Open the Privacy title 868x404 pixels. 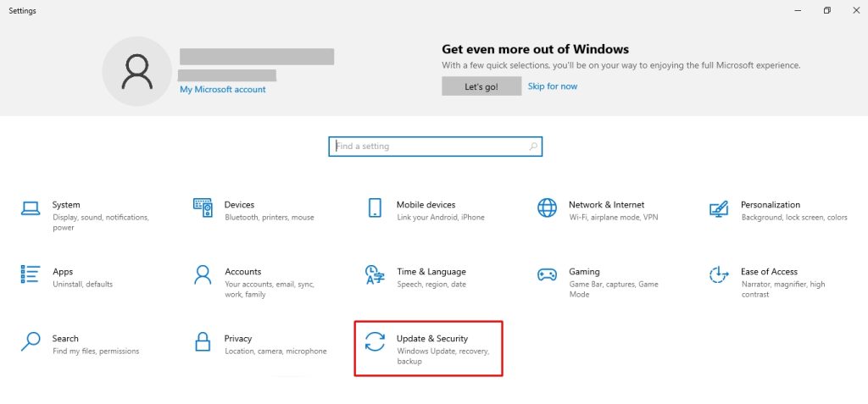click(238, 339)
